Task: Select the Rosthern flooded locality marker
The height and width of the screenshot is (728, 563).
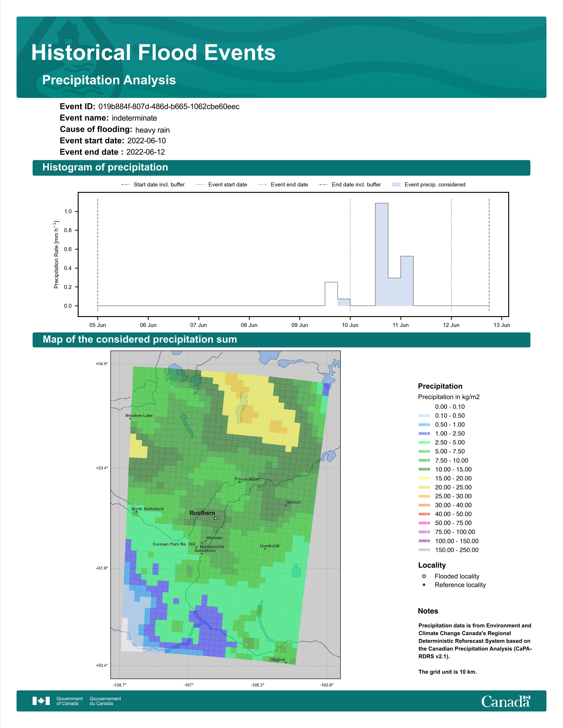Action: (x=216, y=518)
